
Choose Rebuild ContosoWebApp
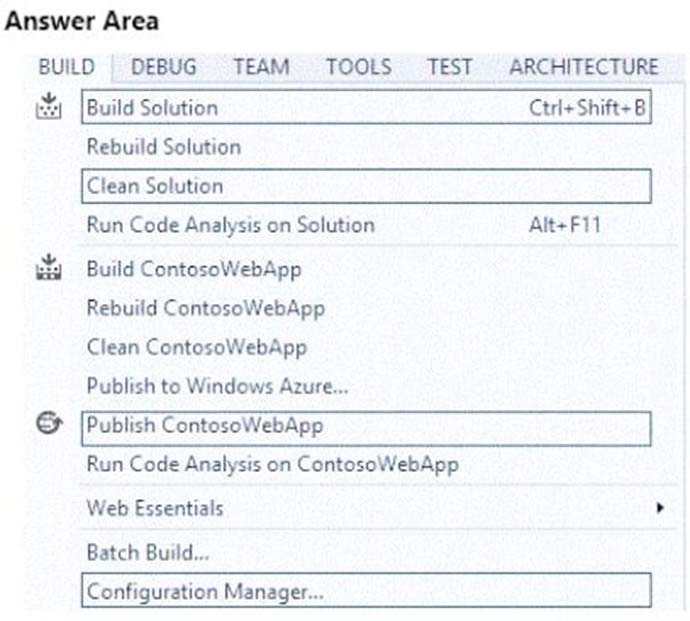(206, 308)
